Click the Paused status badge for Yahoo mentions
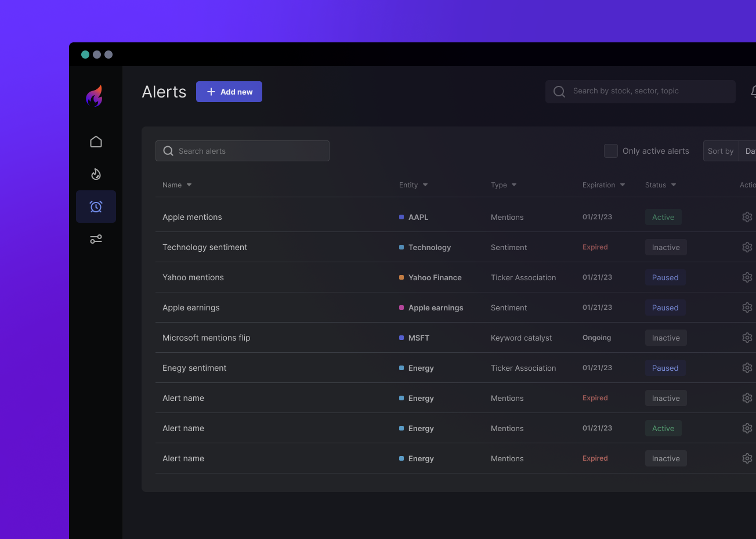 (x=665, y=277)
